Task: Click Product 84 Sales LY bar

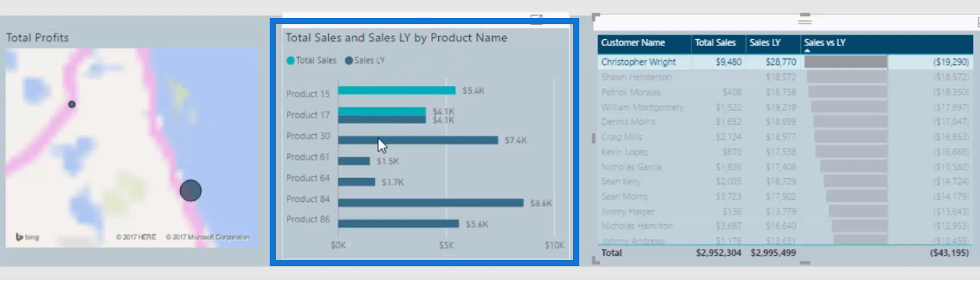Action: 430,203
